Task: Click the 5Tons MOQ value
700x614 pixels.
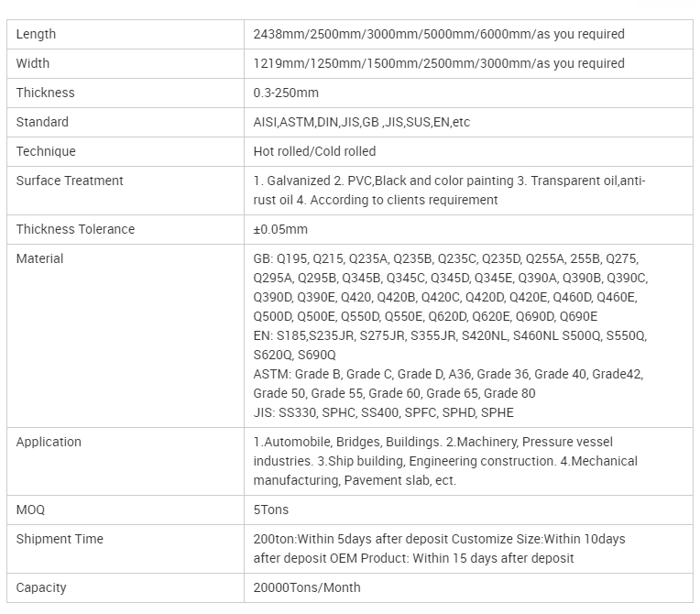Action: click(x=271, y=510)
